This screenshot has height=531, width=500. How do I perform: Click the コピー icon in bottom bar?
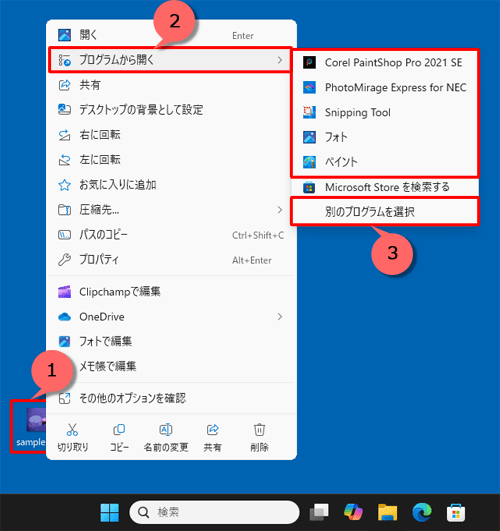(119, 429)
